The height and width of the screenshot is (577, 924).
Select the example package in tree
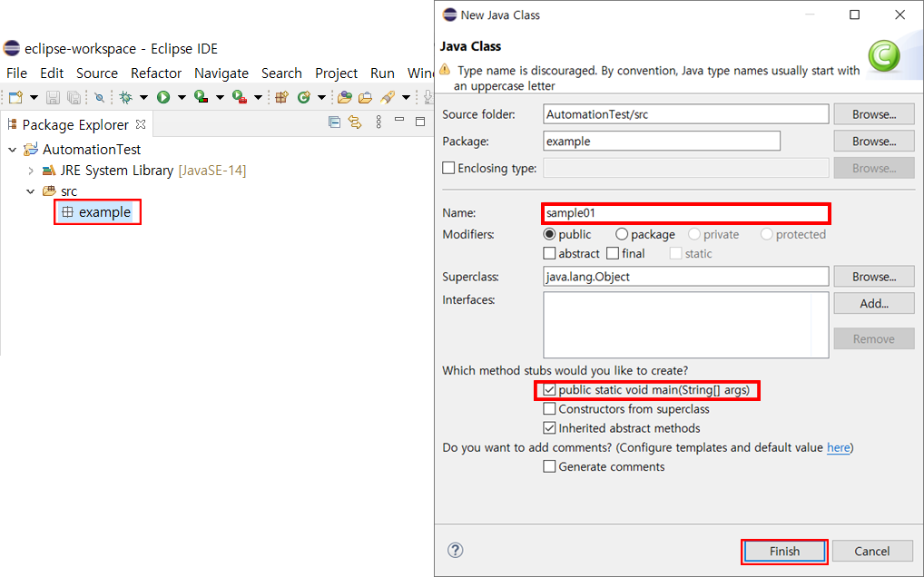(97, 212)
